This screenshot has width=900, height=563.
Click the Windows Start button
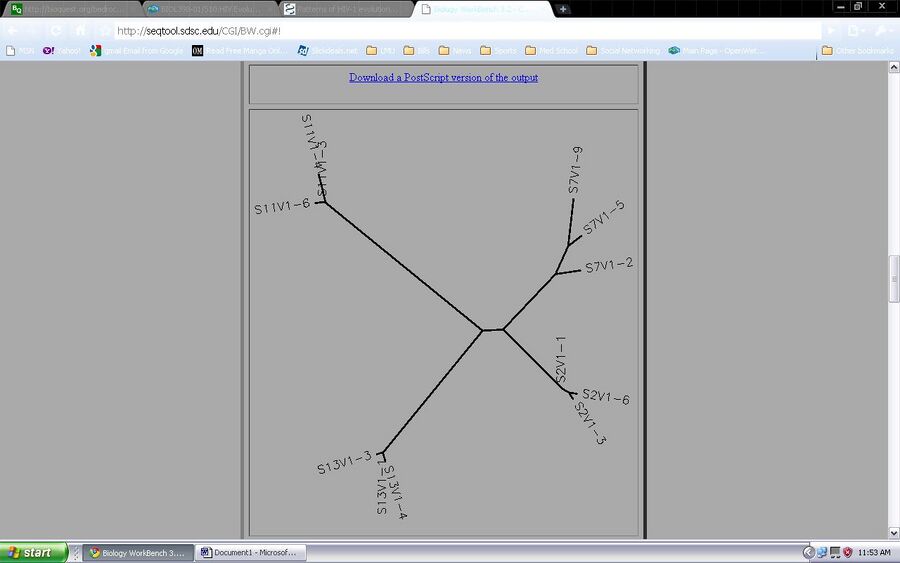(33, 552)
